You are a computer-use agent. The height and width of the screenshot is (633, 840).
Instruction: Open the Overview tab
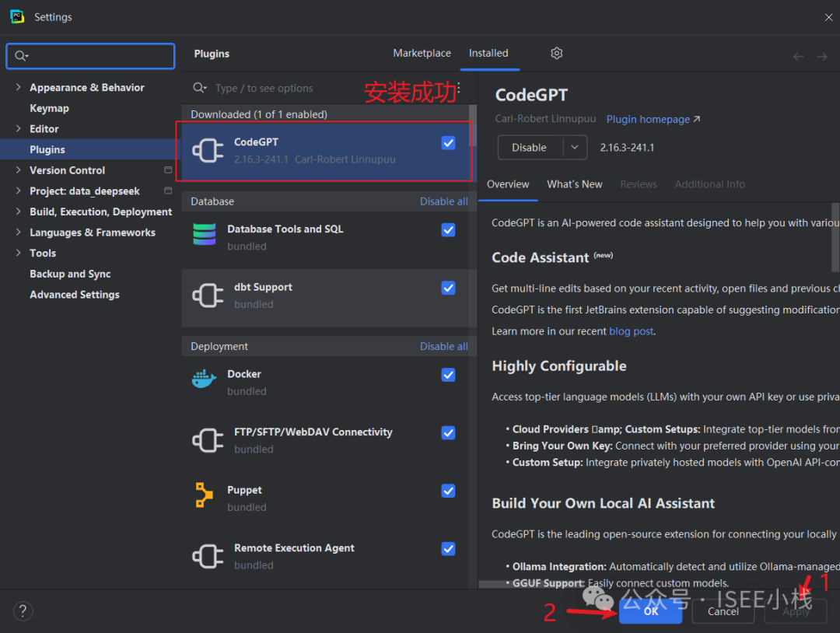tap(508, 184)
